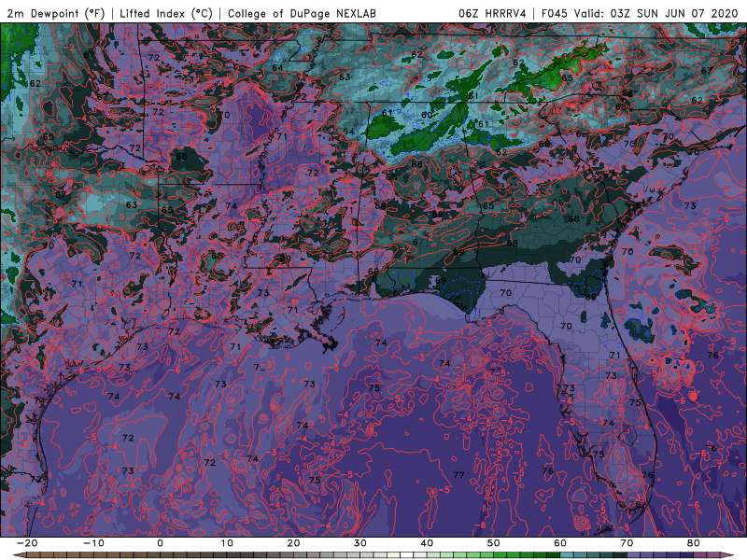Click the "06Z HRRRV4" model run label
The image size is (747, 560).
click(492, 13)
